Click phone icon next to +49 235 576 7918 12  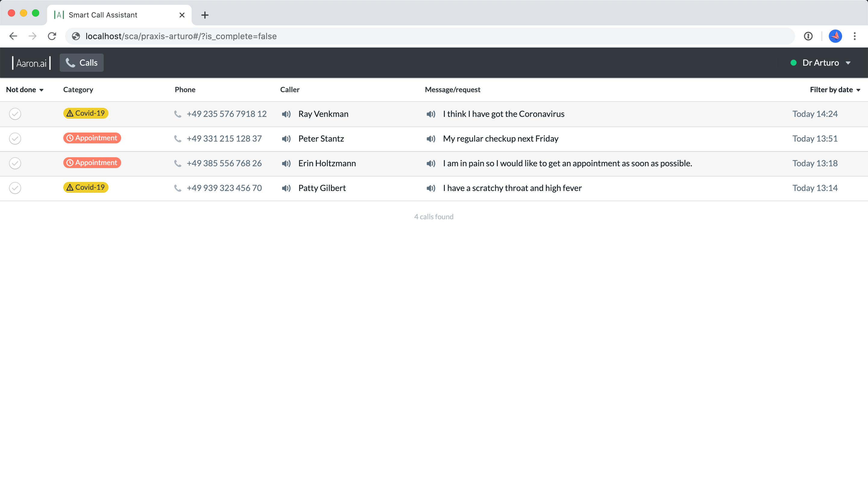click(178, 114)
